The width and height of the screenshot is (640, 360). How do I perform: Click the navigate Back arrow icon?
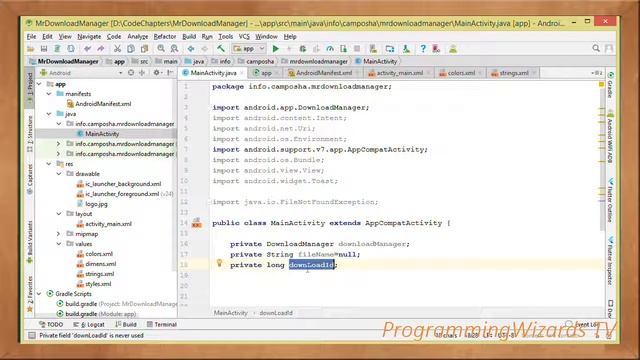pos(191,49)
